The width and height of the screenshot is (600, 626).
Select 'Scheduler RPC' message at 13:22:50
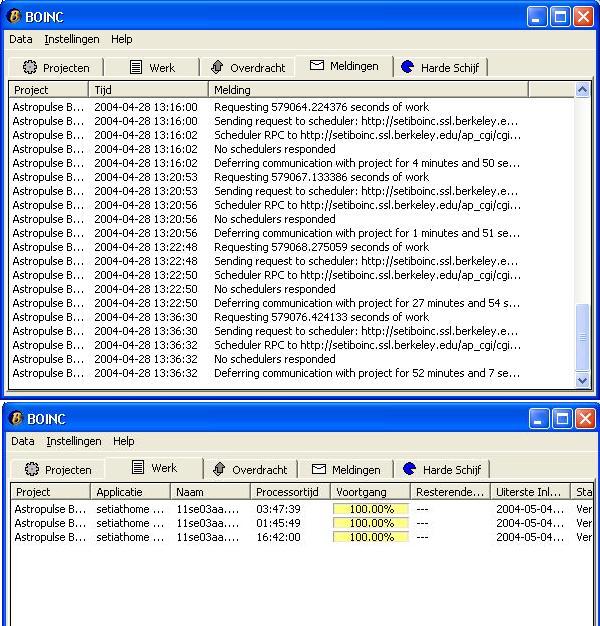pyautogui.click(x=367, y=275)
